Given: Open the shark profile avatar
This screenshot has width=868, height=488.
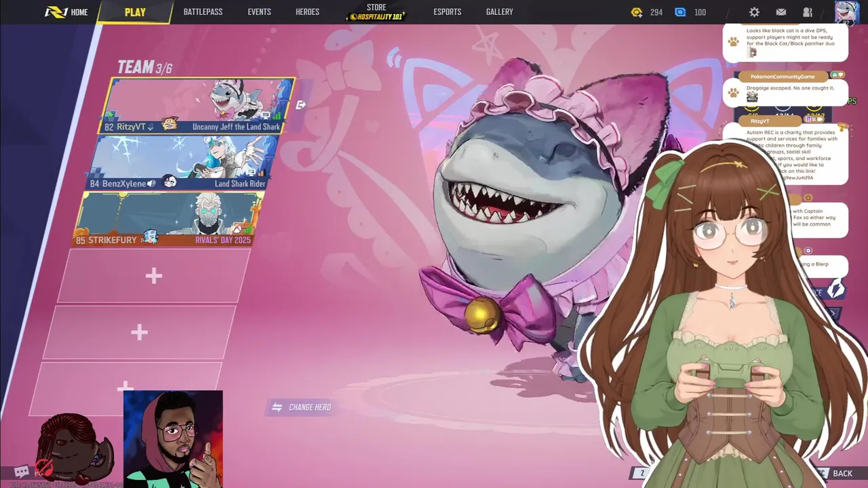Looking at the screenshot, I should pos(846,12).
